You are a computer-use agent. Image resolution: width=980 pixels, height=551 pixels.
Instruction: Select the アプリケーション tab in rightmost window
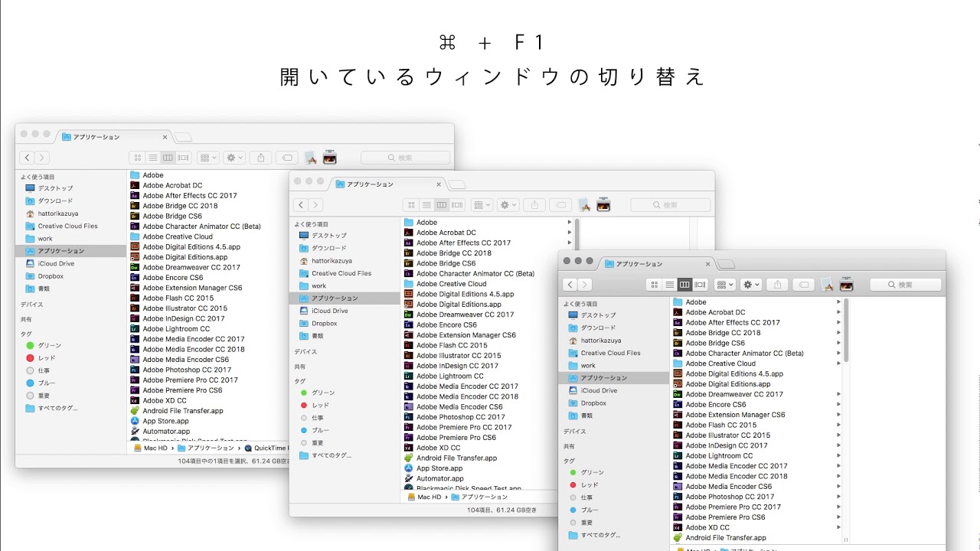point(657,264)
